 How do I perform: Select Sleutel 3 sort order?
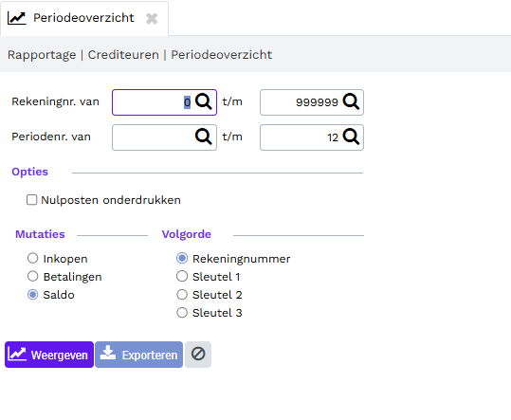coord(182,313)
